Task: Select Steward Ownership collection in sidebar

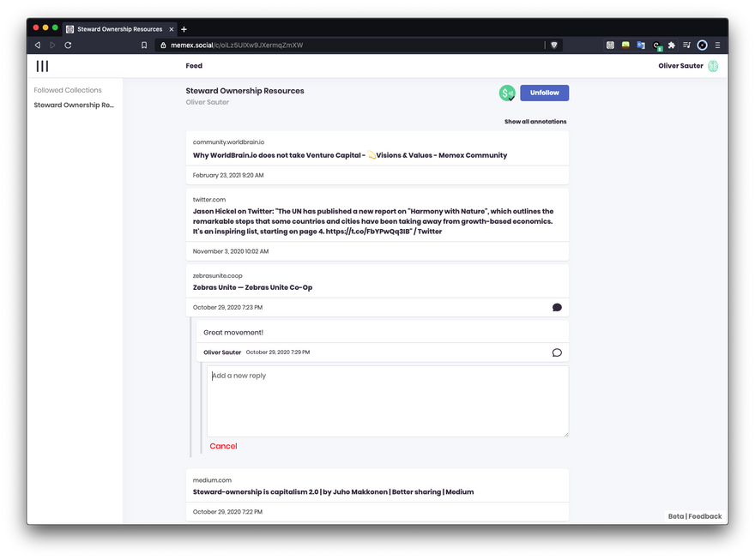Action: click(74, 105)
